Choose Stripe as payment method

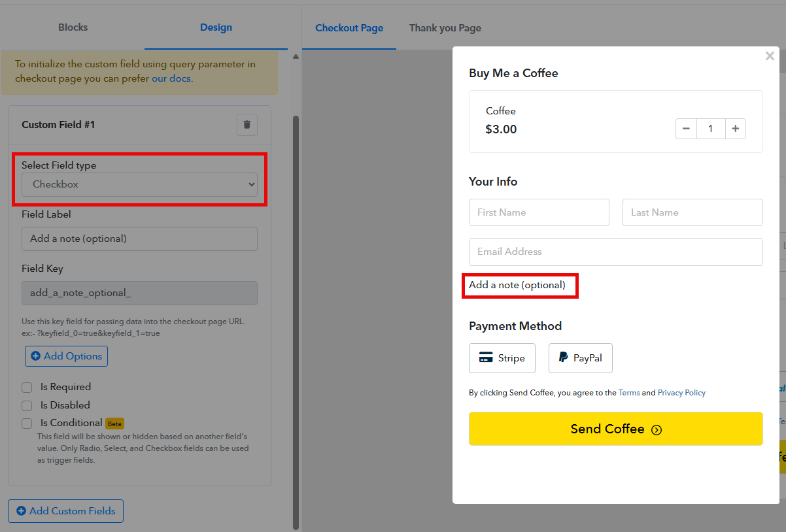[x=502, y=358]
